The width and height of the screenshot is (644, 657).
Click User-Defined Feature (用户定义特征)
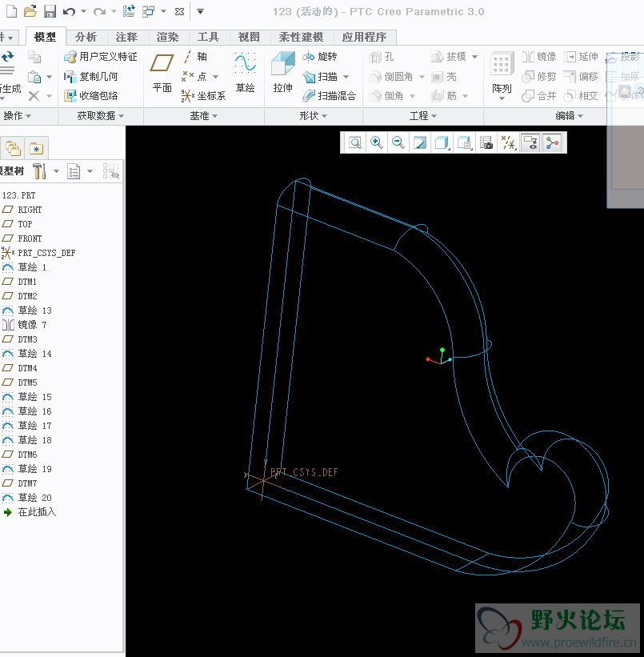[x=101, y=57]
